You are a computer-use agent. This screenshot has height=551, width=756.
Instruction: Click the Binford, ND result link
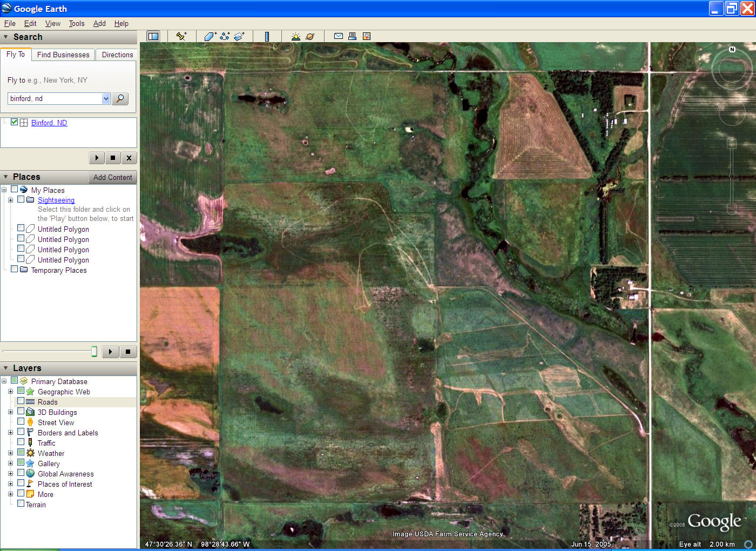(49, 123)
